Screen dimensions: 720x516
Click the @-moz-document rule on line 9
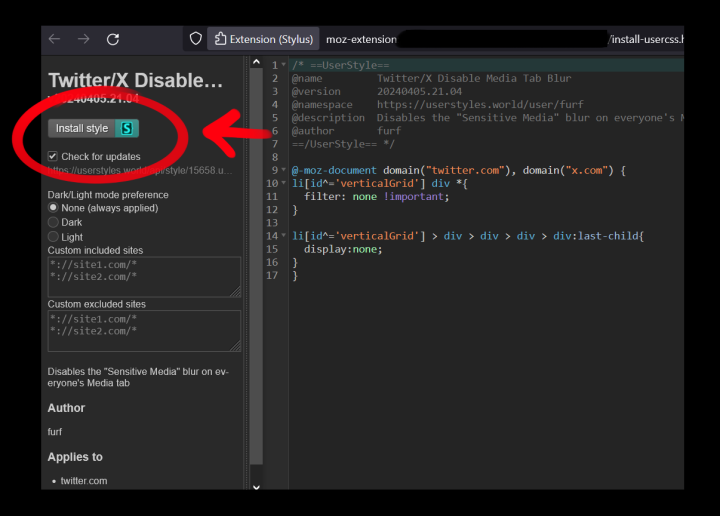[459, 170]
